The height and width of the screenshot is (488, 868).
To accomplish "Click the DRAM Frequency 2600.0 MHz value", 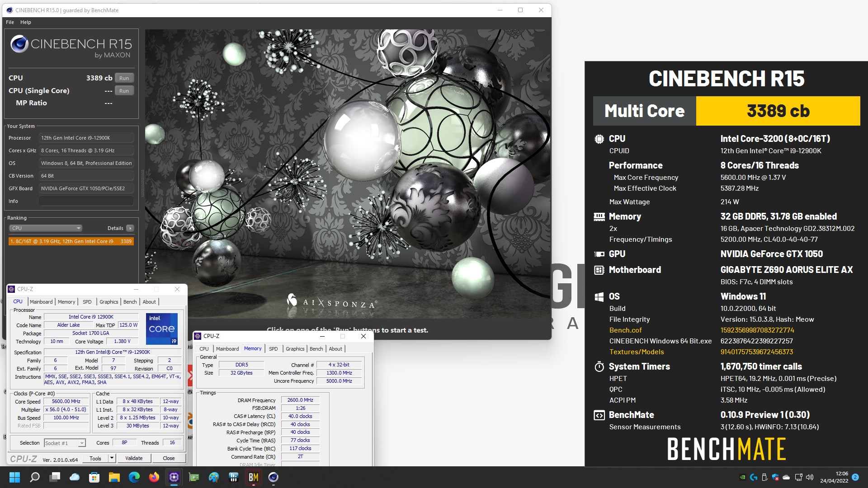I will coord(301,400).
